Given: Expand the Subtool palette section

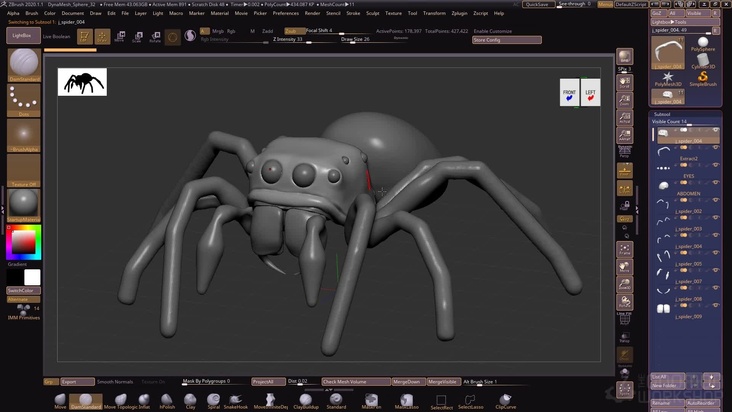Looking at the screenshot, I should pos(663,114).
